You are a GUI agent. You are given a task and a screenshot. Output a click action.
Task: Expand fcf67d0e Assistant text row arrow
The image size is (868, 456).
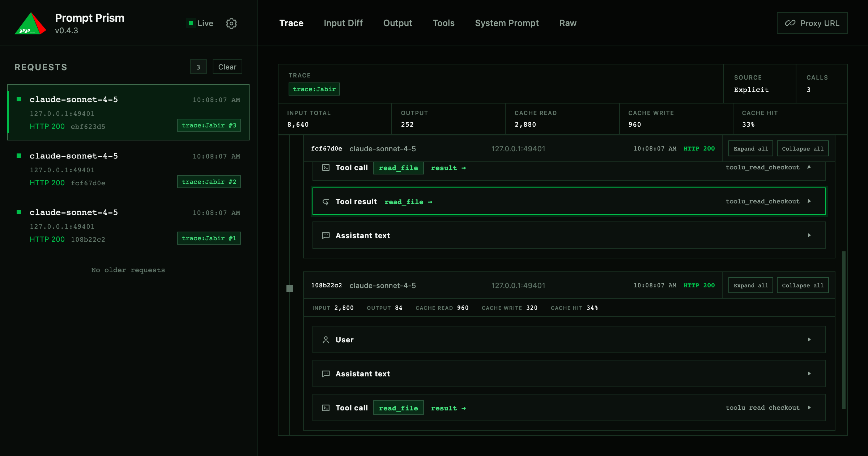[809, 235]
